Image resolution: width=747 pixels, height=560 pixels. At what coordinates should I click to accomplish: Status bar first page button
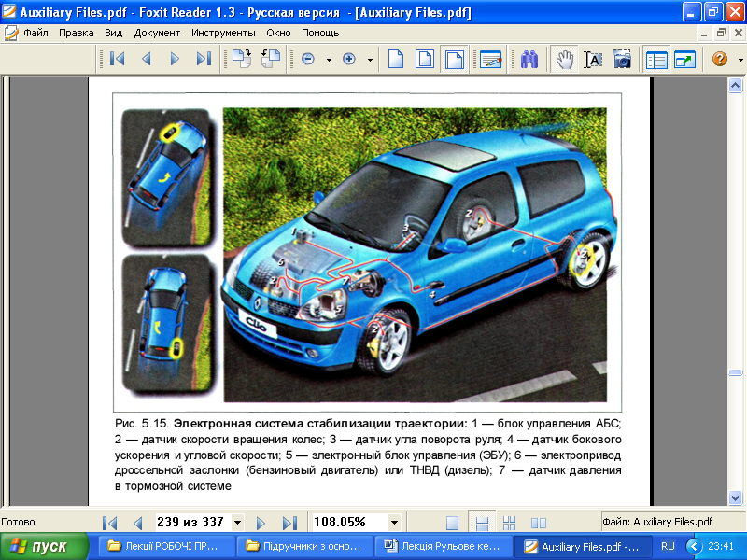coord(110,523)
